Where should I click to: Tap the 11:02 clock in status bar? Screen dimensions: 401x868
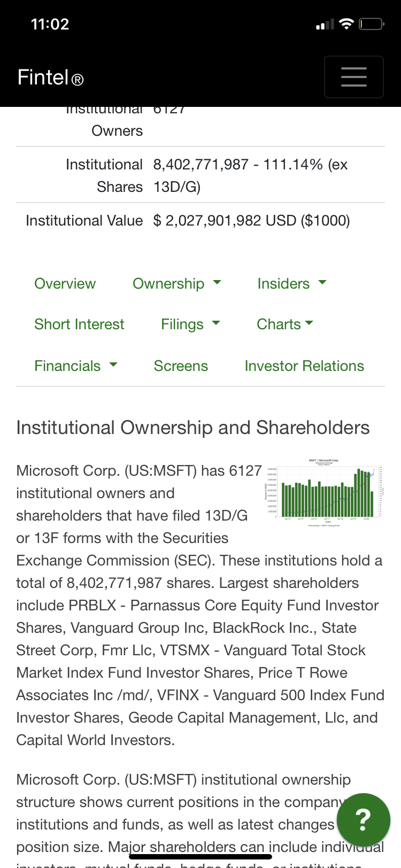(50, 24)
